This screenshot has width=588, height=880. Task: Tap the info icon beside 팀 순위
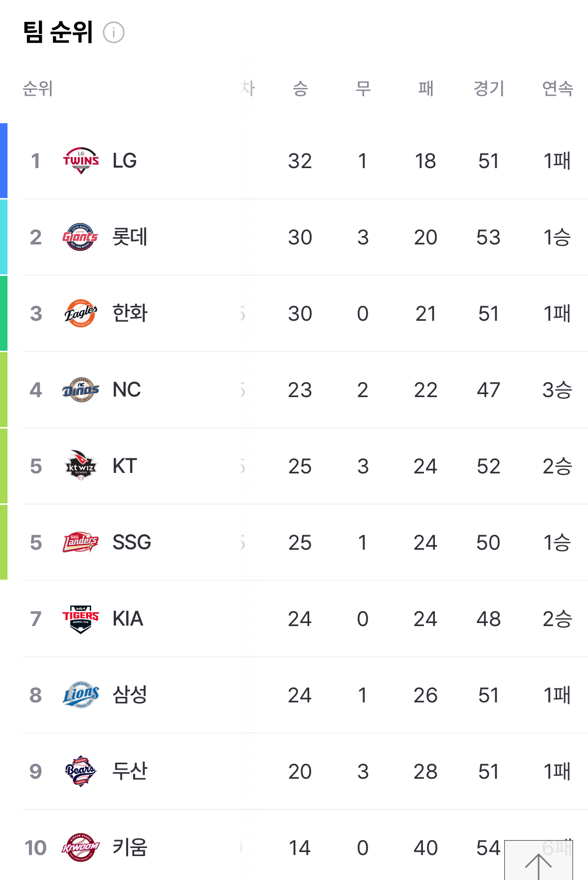point(114,32)
